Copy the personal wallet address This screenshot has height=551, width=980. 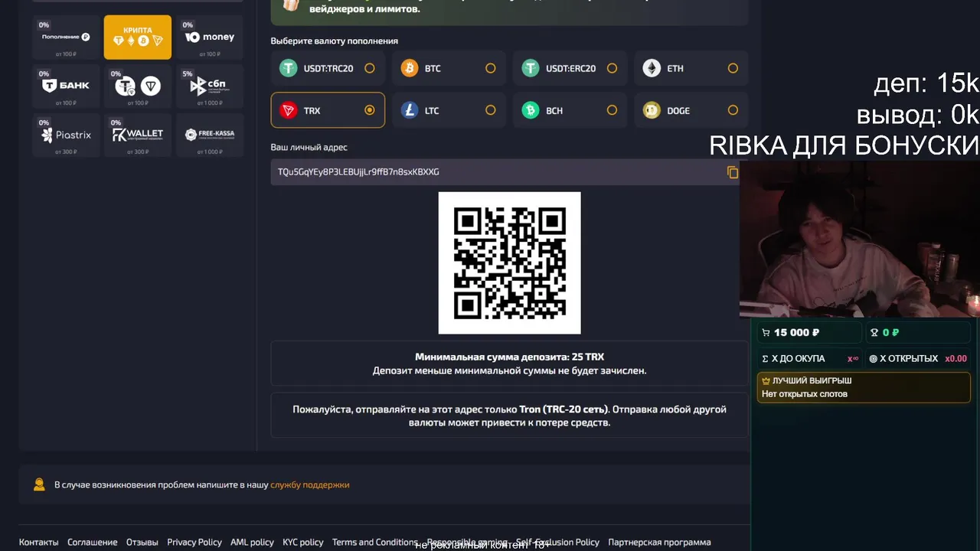733,172
